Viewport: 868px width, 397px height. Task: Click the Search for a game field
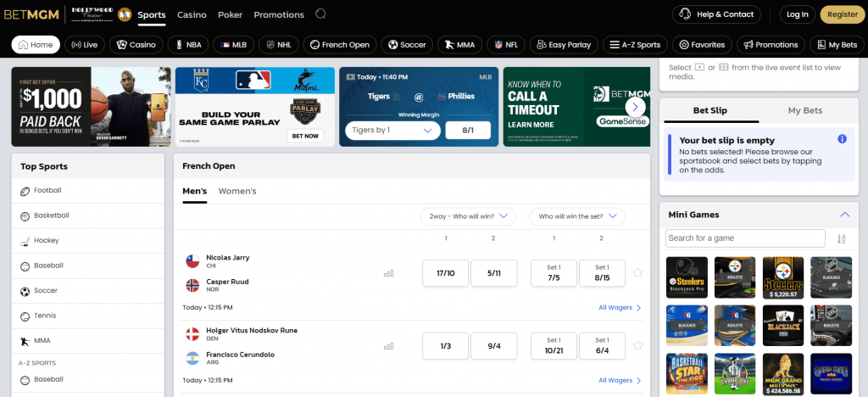[x=745, y=238]
